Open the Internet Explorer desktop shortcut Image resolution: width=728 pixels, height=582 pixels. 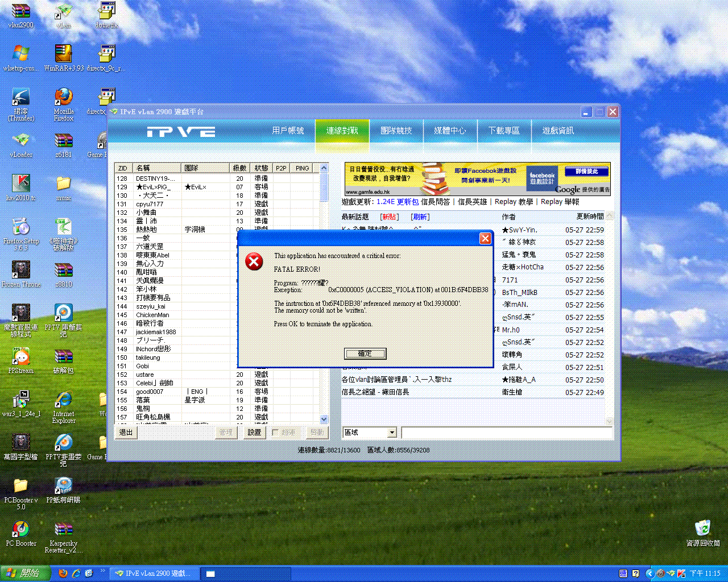pyautogui.click(x=63, y=400)
